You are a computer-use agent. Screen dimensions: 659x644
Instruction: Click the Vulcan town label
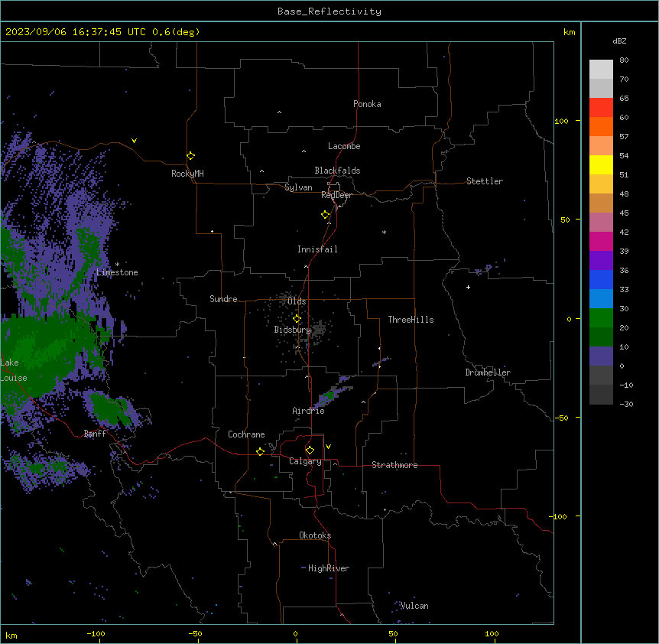point(414,606)
